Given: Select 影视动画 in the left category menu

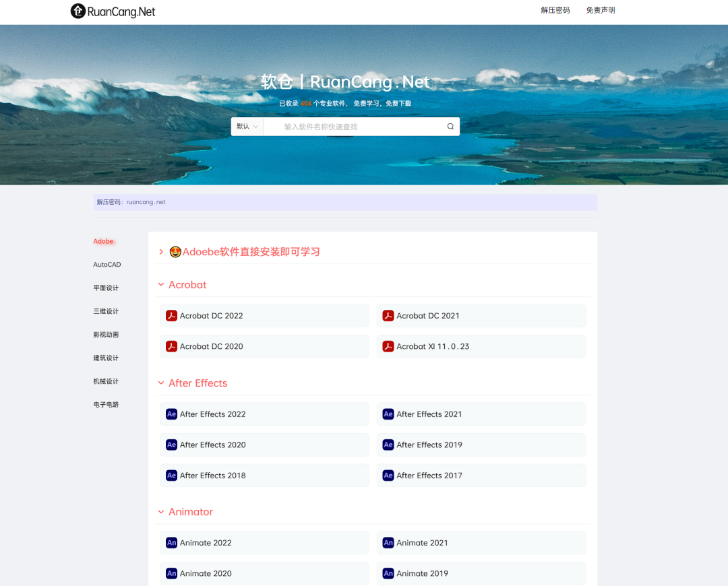Looking at the screenshot, I should [x=106, y=335].
